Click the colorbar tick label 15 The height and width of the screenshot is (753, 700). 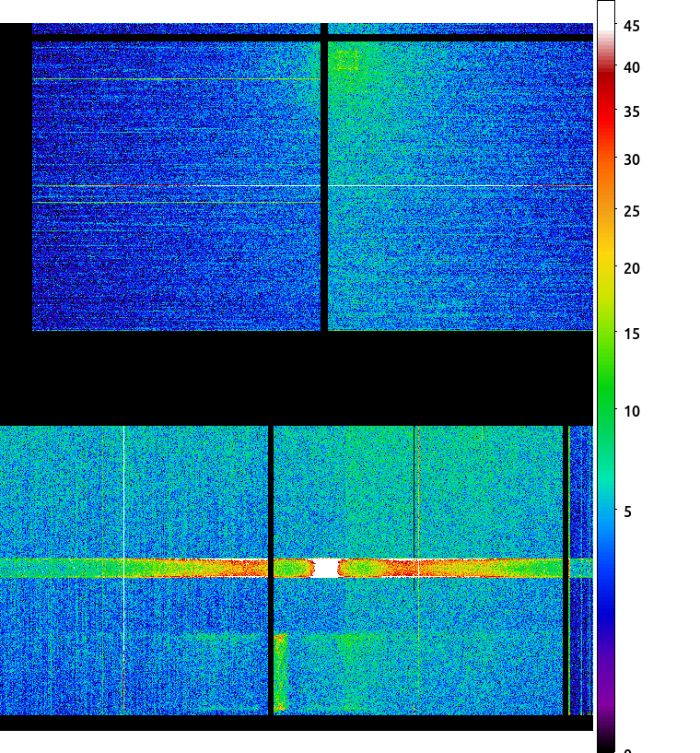(632, 334)
